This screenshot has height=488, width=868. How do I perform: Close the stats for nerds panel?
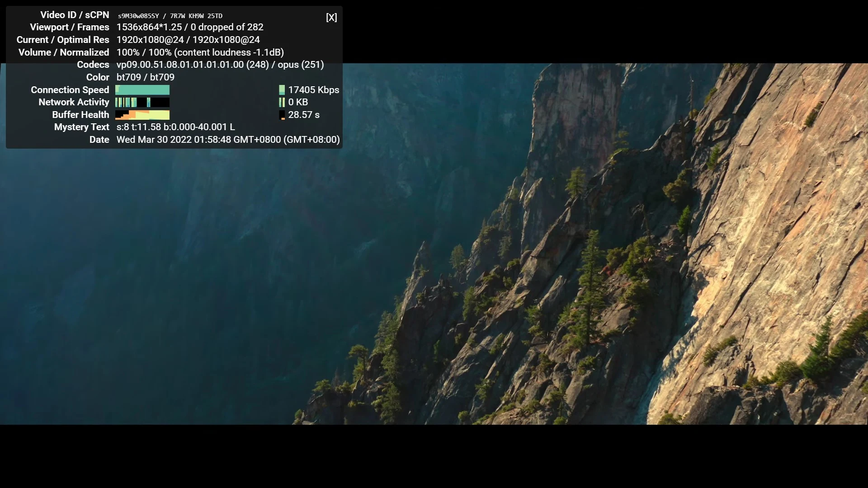point(331,18)
